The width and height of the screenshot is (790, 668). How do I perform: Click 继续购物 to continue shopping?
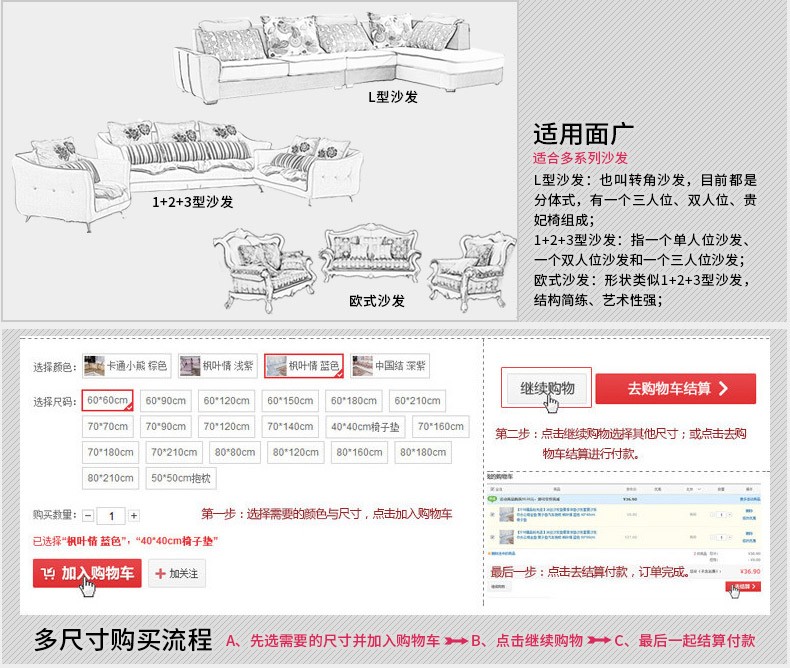[546, 388]
